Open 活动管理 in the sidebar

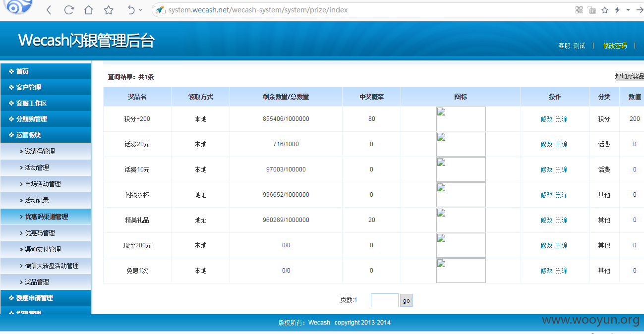(46, 167)
